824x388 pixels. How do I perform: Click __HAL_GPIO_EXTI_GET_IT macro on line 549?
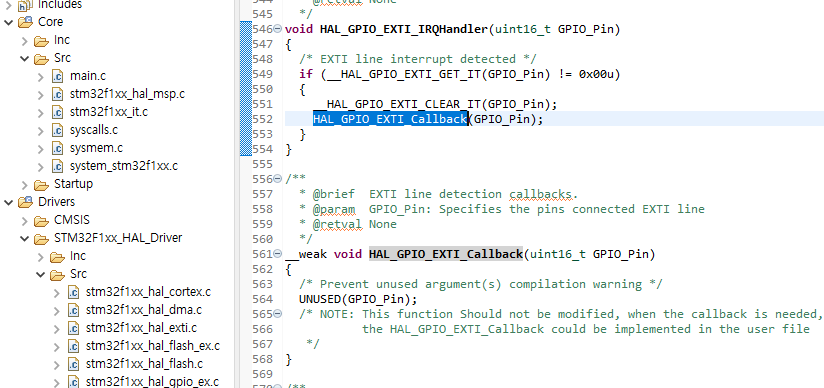point(404,74)
